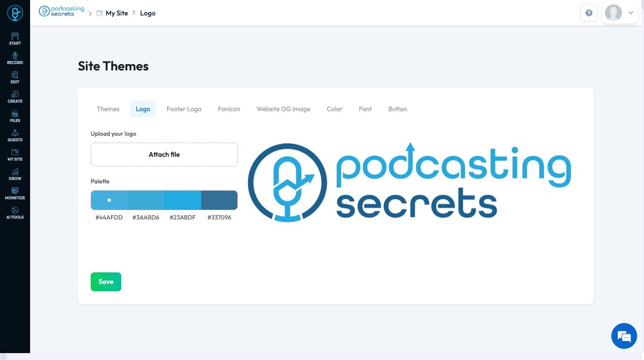The height and width of the screenshot is (360, 644).
Task: Click the Site Themes heading
Action: coord(113,66)
